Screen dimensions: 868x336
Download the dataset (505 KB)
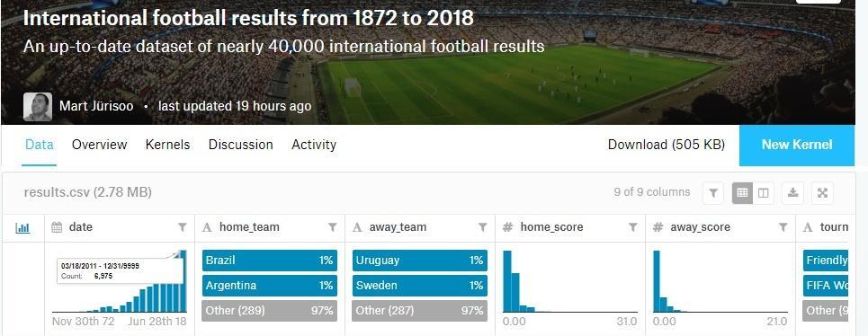click(666, 145)
